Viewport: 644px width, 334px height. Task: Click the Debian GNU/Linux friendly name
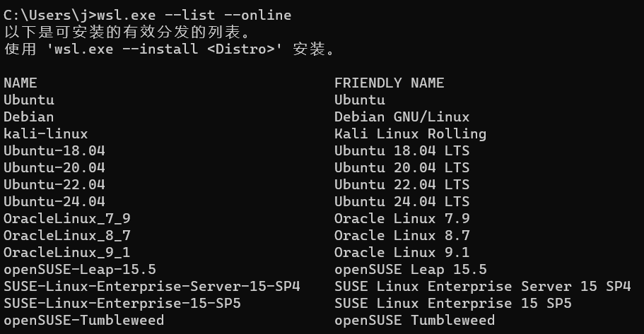(x=402, y=117)
